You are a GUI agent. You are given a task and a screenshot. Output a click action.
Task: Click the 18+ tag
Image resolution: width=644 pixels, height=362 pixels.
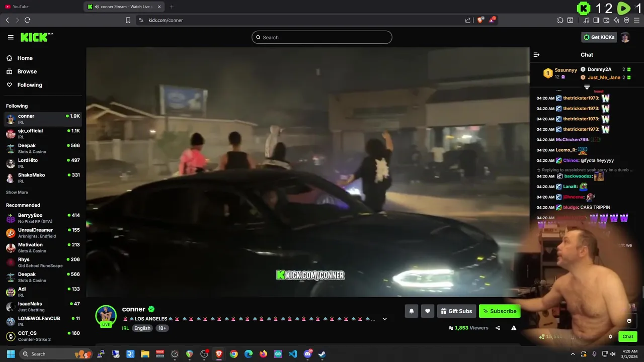point(162,328)
